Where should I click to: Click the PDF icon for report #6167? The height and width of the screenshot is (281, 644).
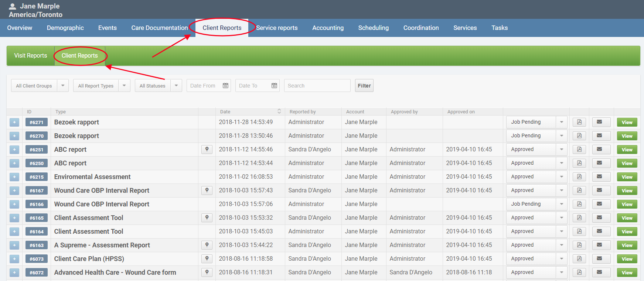tap(579, 191)
